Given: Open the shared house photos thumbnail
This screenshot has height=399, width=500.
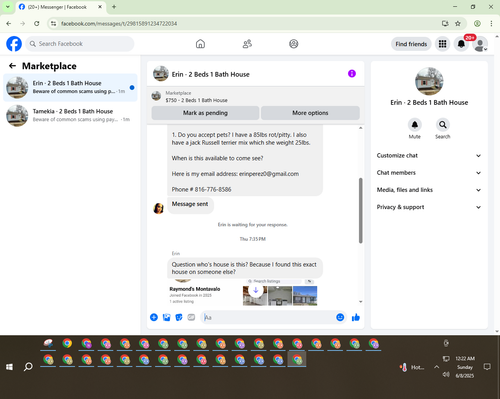Looking at the screenshot, I should pyautogui.click(x=280, y=296).
